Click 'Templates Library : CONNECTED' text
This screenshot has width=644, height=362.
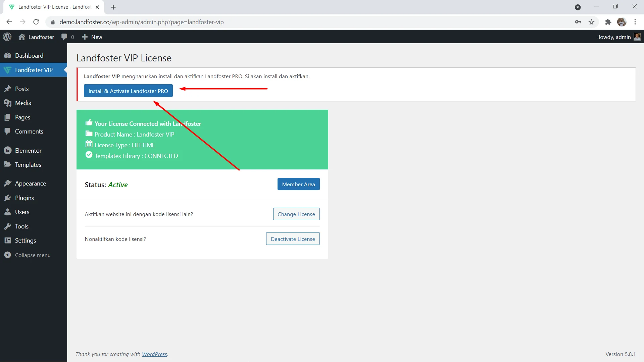point(136,156)
